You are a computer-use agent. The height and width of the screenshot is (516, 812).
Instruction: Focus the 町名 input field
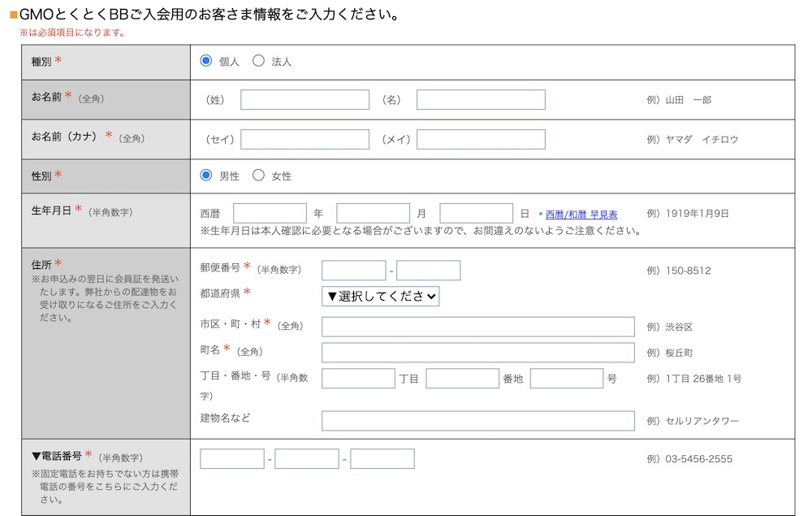click(478, 353)
